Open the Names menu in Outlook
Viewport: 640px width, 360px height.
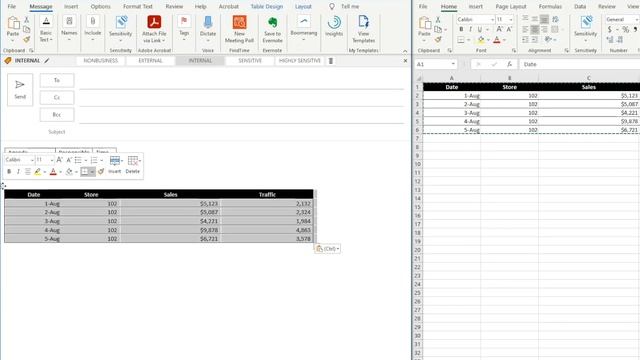pyautogui.click(x=69, y=28)
